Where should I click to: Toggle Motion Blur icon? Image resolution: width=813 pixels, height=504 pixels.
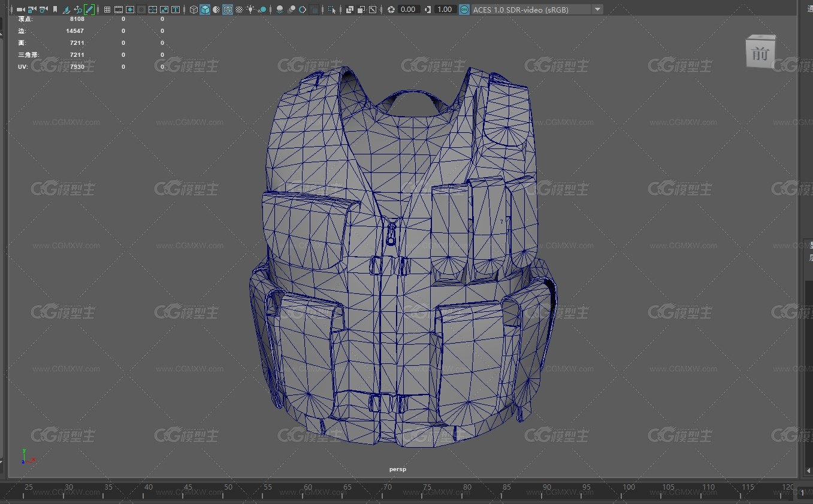291,10
